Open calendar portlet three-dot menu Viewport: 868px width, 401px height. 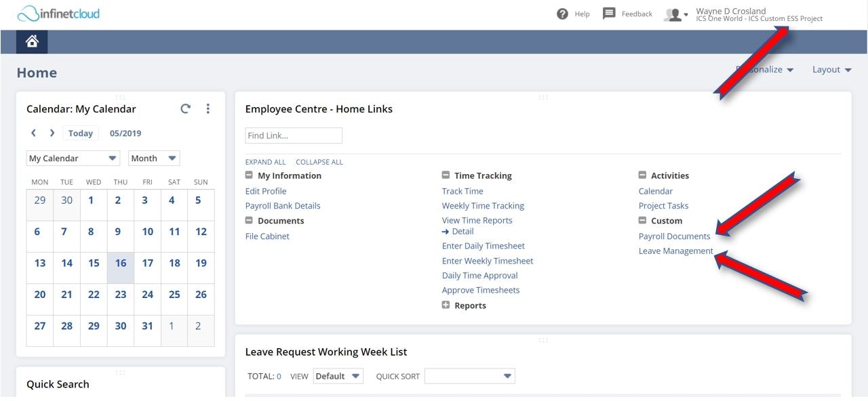coord(208,108)
